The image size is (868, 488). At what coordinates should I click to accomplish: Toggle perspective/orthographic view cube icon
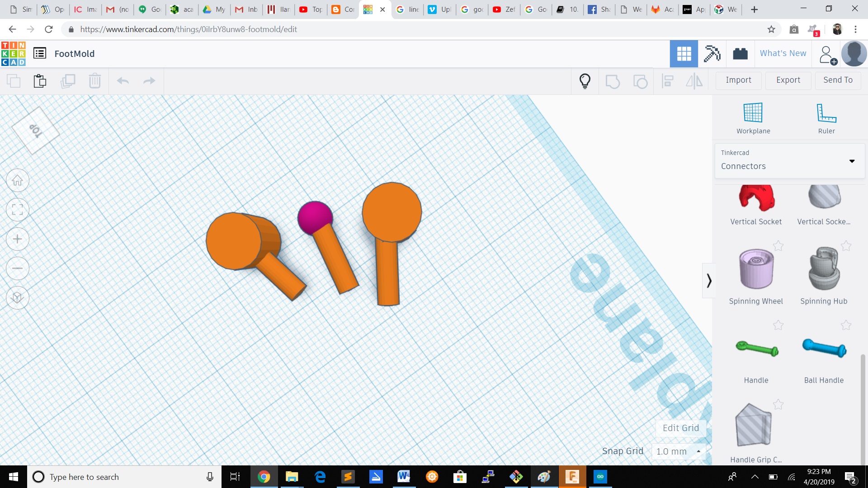point(18,298)
